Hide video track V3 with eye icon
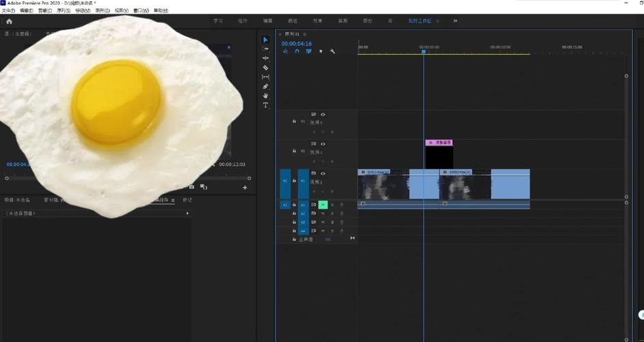 pyautogui.click(x=323, y=115)
